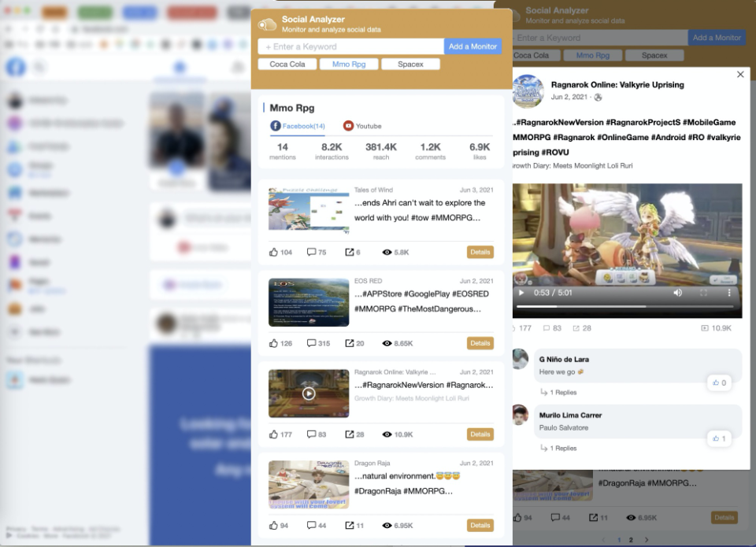Viewport: 756px width, 547px height.
Task: Open Details for Dragon Raja in center panel
Action: (x=480, y=525)
